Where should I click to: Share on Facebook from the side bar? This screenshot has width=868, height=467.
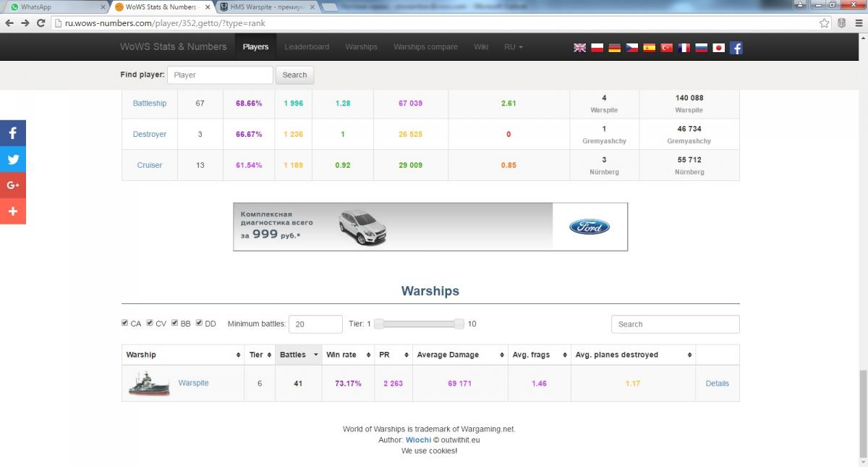point(13,133)
